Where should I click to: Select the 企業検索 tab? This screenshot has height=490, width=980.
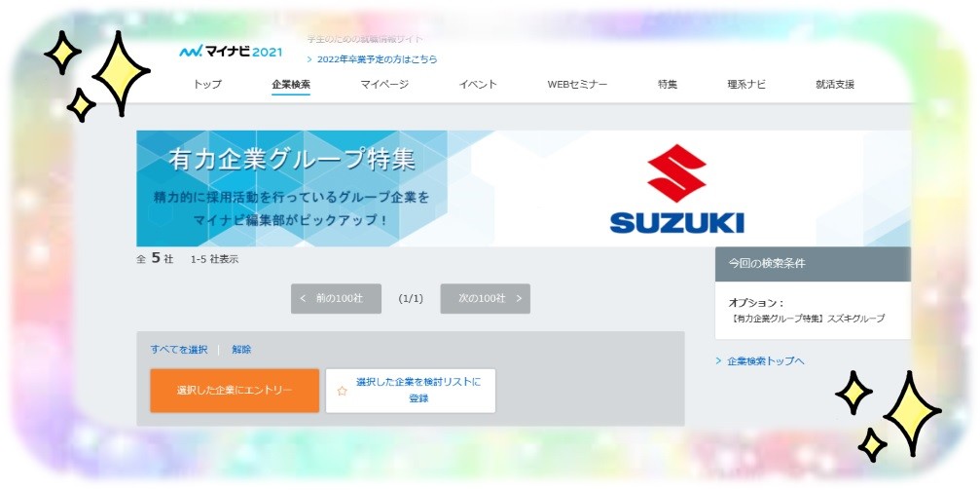tap(291, 85)
